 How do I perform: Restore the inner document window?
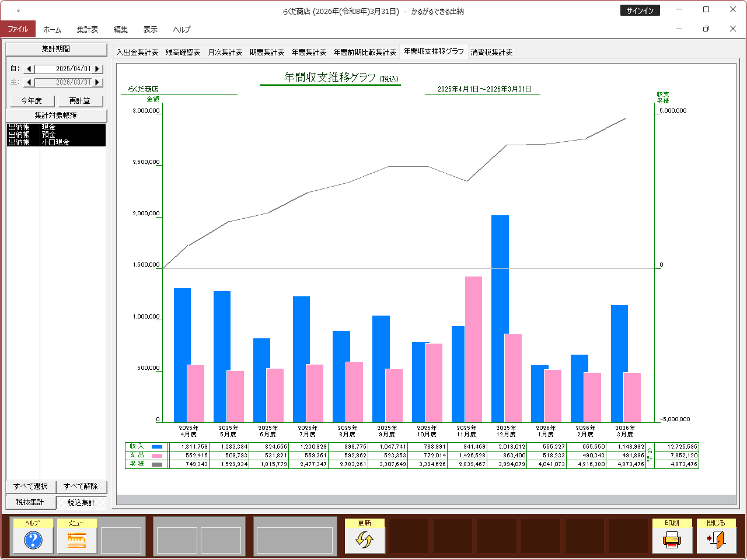pos(706,29)
